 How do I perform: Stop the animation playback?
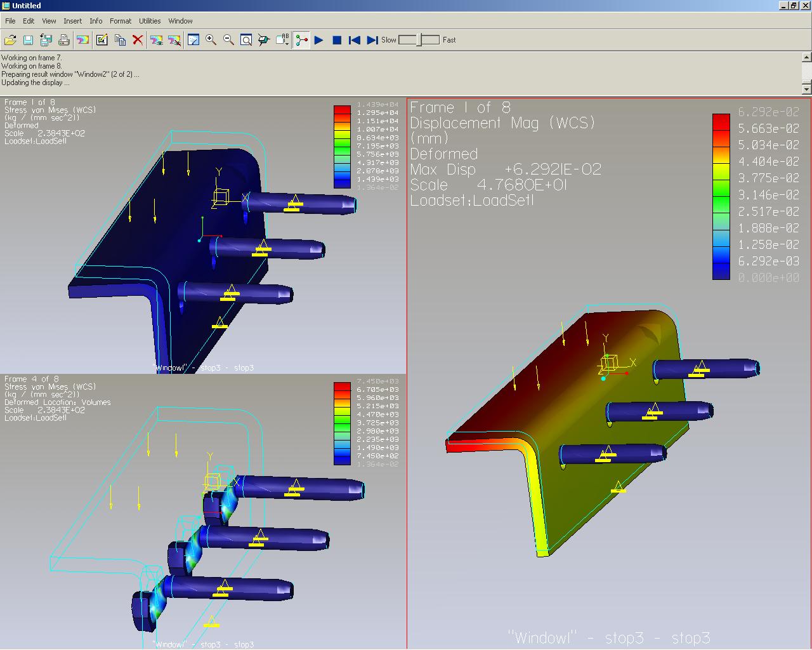coord(337,40)
